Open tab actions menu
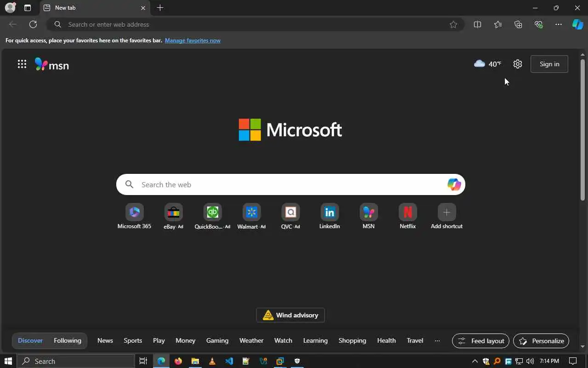Image resolution: width=588 pixels, height=368 pixels. pos(28,8)
